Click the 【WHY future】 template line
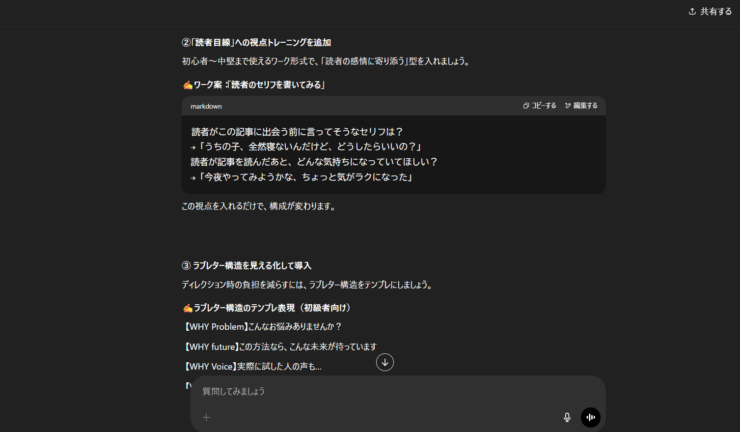Image resolution: width=740 pixels, height=432 pixels. coord(280,346)
